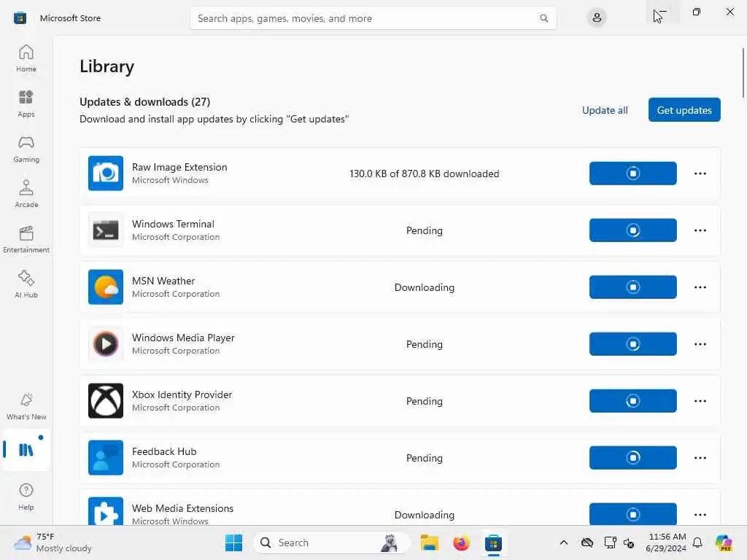Click the Get updates button

click(x=684, y=110)
